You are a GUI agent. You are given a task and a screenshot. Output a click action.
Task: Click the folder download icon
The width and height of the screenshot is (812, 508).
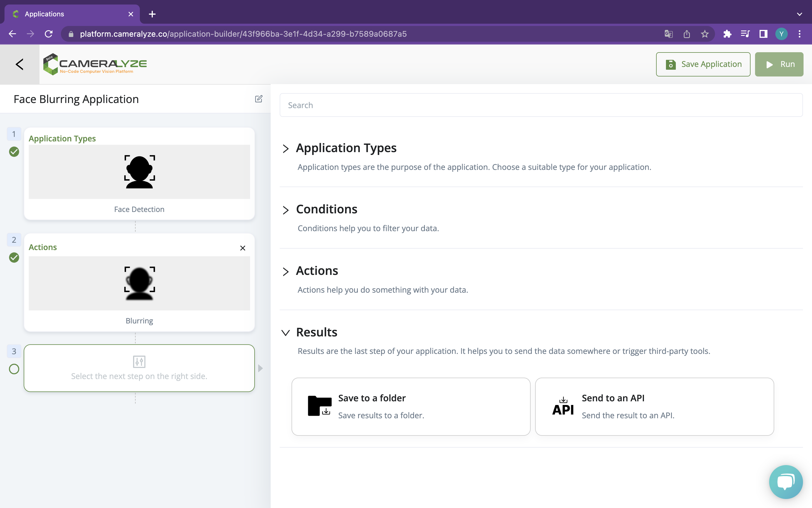point(319,406)
